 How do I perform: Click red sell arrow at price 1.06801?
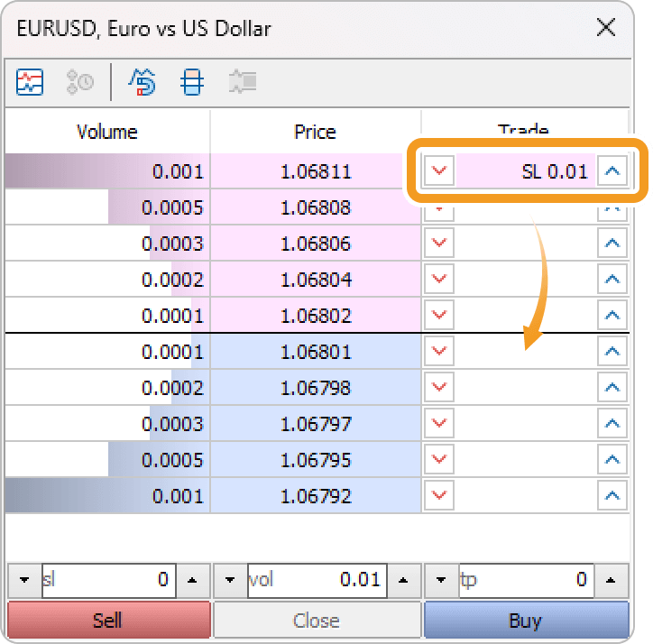439,351
